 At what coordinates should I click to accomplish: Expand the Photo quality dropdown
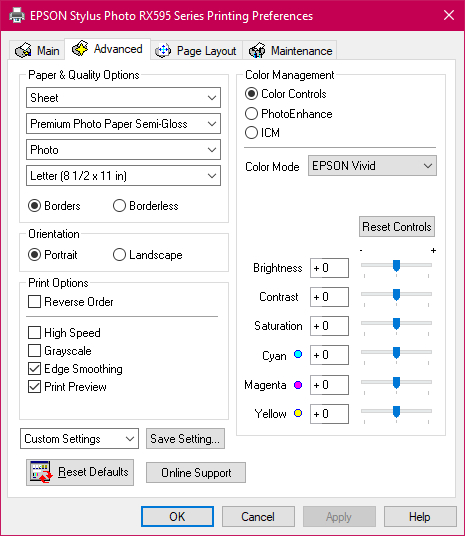tap(123, 150)
